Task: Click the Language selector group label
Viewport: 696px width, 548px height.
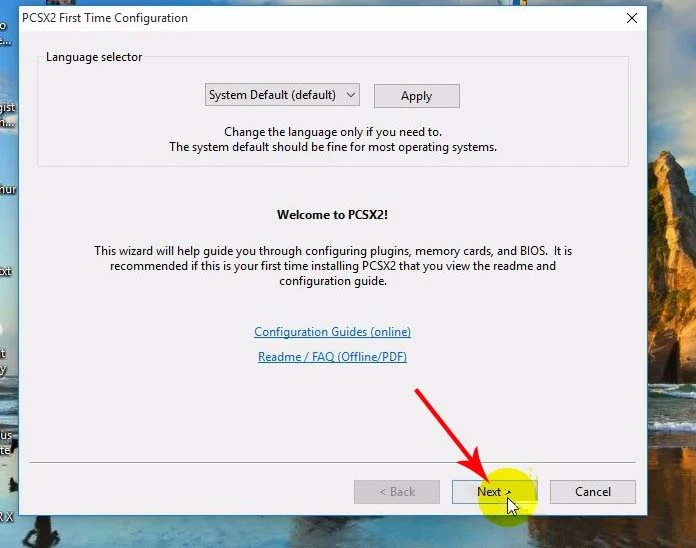Action: (94, 57)
